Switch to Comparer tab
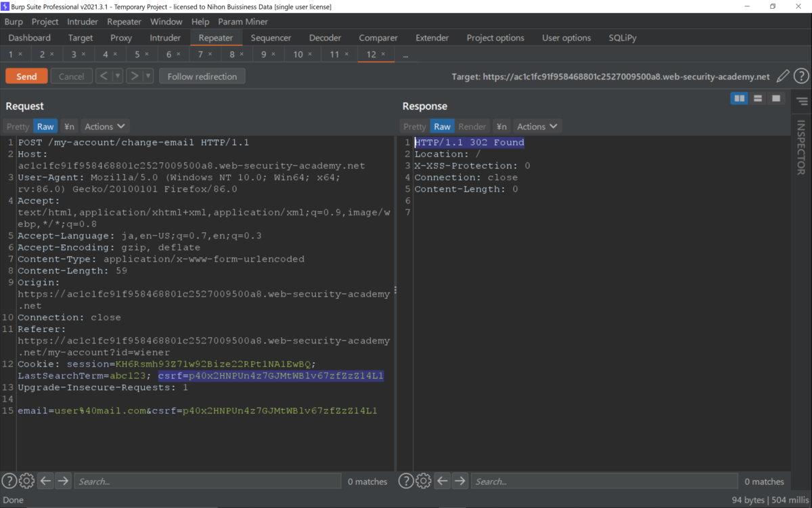812x508 pixels. pos(378,38)
